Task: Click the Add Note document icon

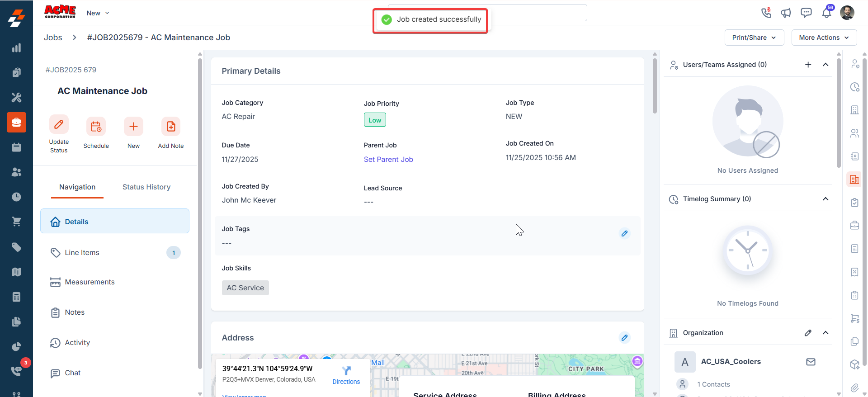Action: tap(171, 127)
